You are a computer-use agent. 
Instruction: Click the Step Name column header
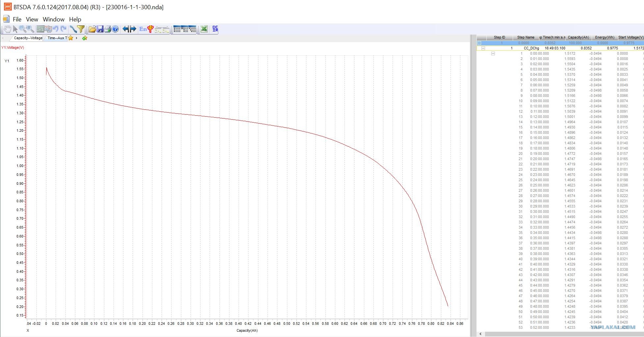tap(526, 37)
